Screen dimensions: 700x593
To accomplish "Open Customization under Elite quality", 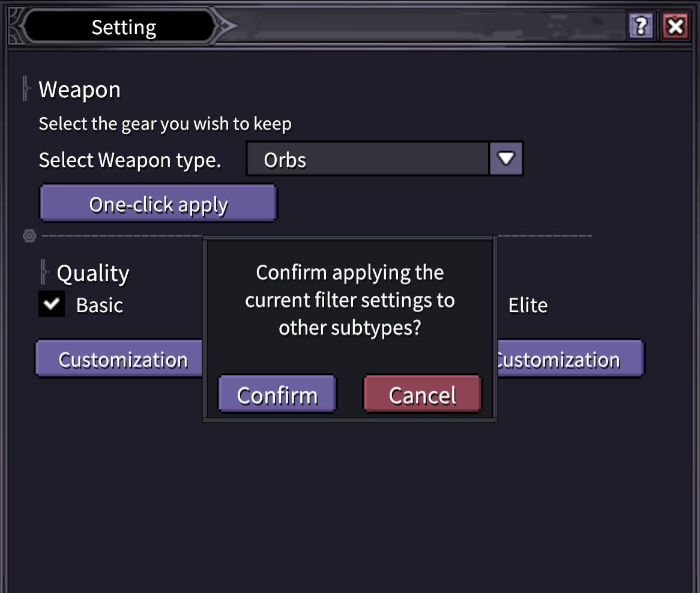I will tap(568, 360).
